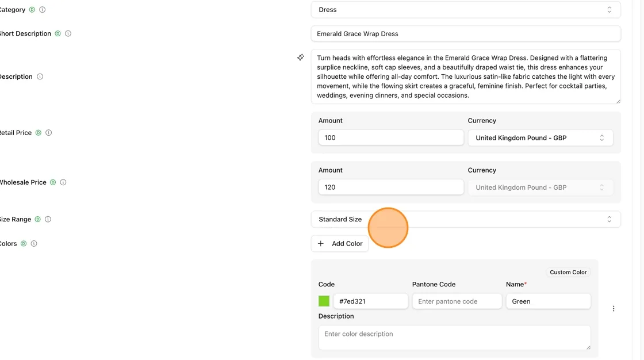Click the info icon next to Short Description

[x=68, y=34]
